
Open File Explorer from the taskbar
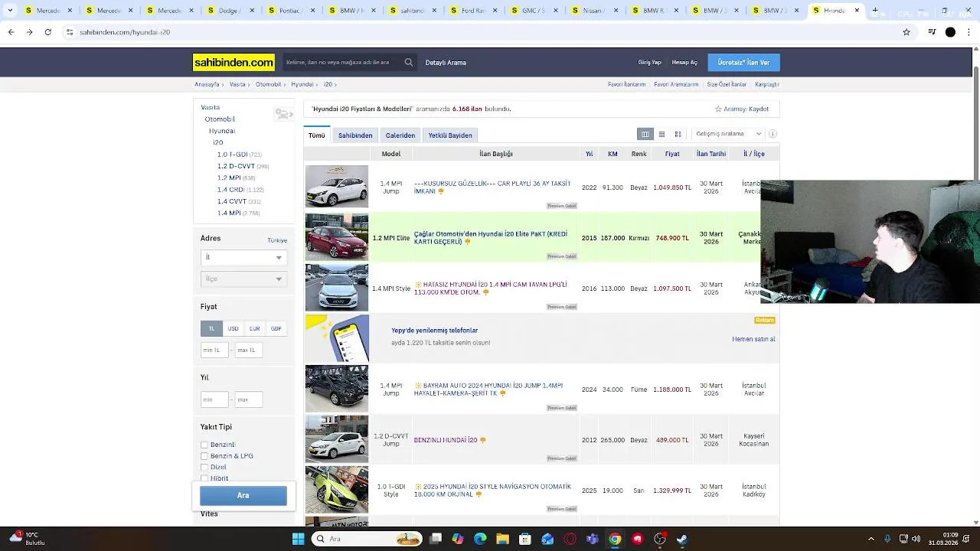tap(502, 539)
